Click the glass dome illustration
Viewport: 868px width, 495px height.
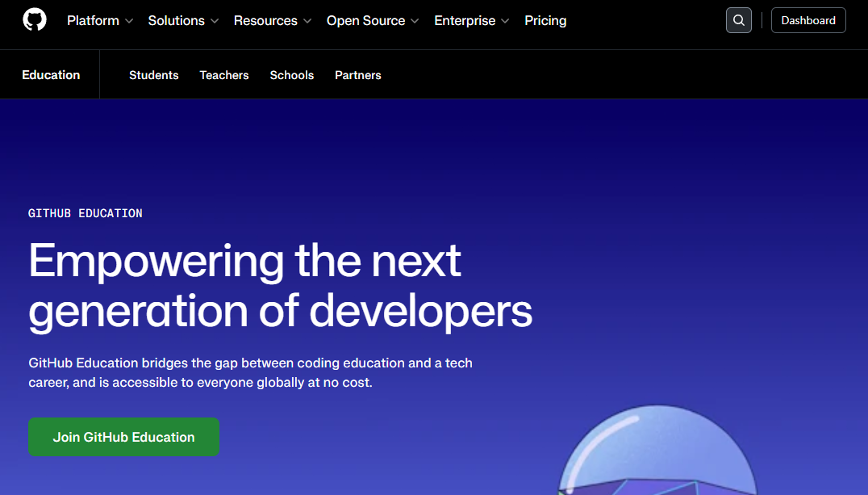[657, 450]
